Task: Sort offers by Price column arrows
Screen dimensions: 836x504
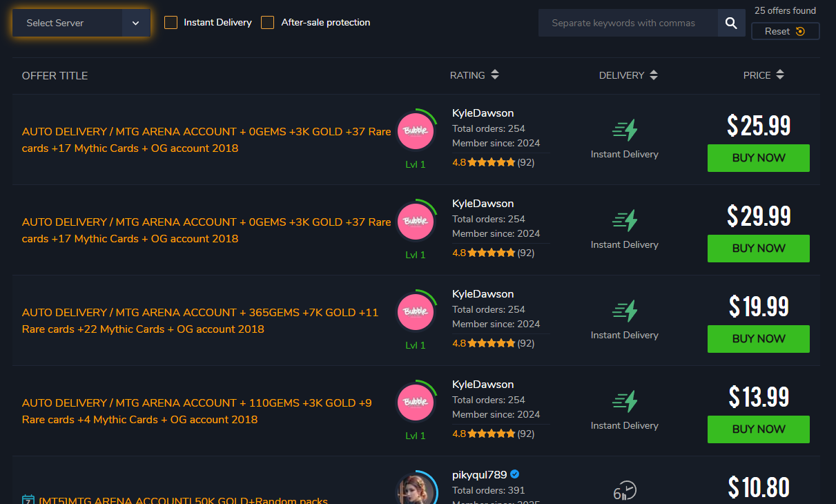Action: coord(780,75)
